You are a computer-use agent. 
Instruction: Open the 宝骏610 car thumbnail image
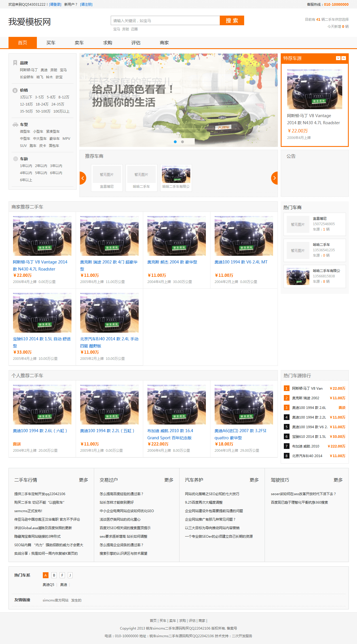42,313
